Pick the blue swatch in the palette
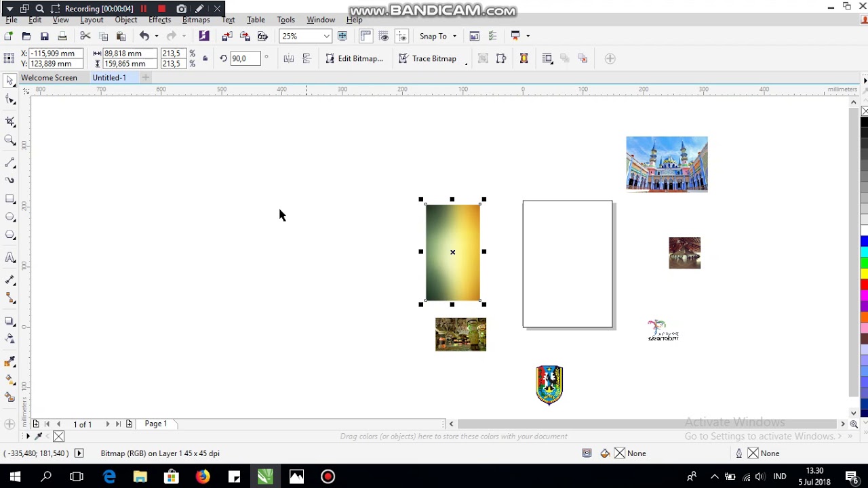The height and width of the screenshot is (488, 868). [x=865, y=241]
